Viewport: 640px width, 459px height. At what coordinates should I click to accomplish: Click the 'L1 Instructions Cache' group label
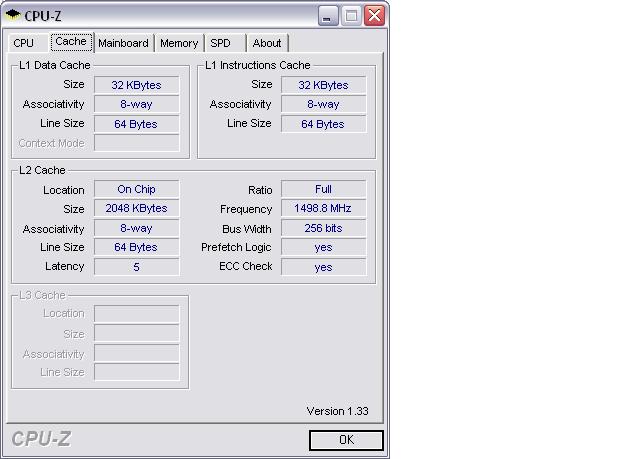tap(258, 65)
